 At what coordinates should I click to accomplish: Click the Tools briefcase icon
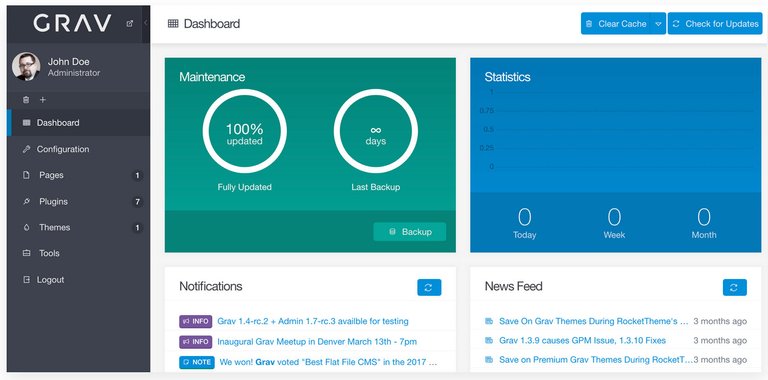[26, 253]
